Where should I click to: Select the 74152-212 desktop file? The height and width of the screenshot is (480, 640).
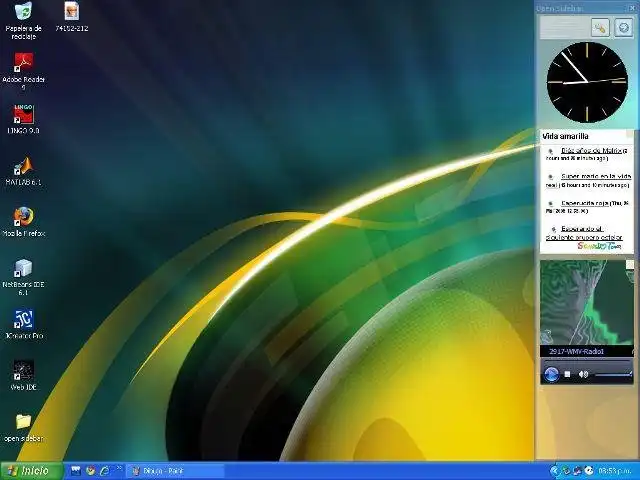tap(71, 17)
